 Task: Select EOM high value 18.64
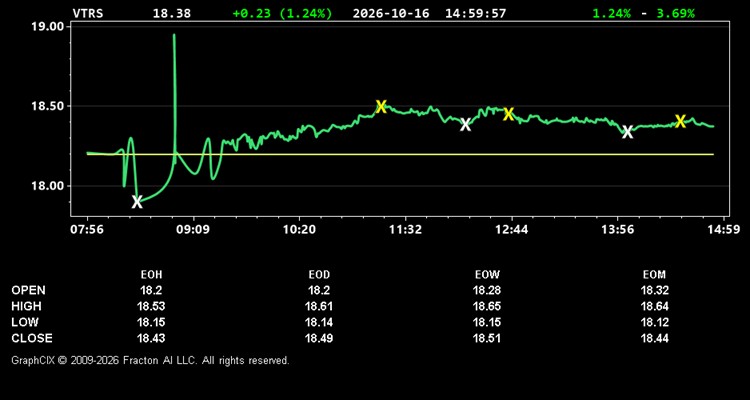pyautogui.click(x=654, y=306)
